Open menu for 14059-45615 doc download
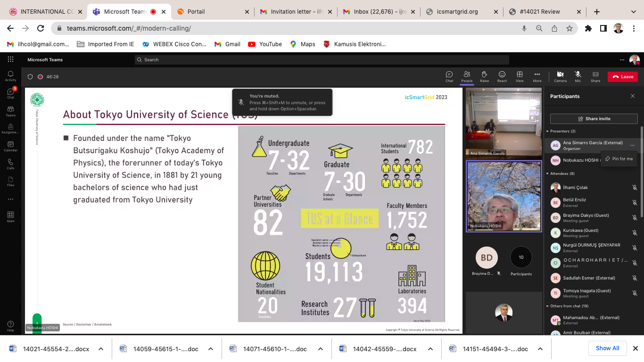Screen dimensions: 644x362 211,349
